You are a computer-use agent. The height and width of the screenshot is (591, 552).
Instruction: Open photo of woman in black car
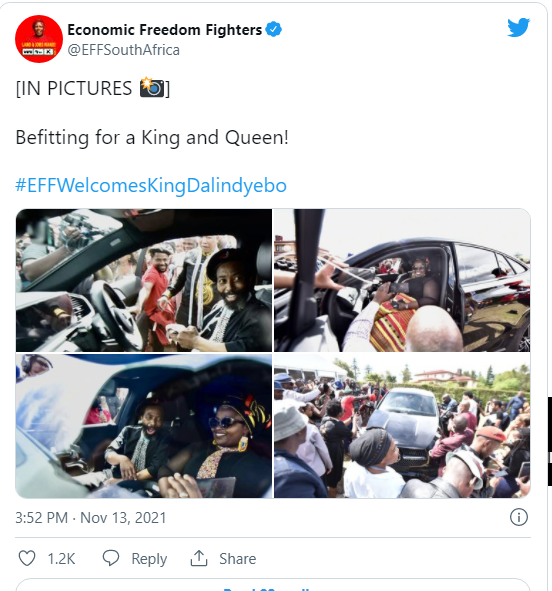click(402, 280)
